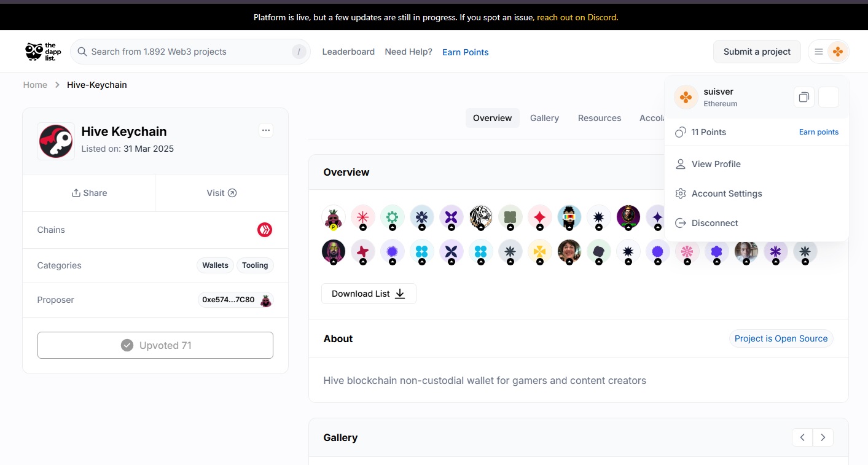Click the Hive-Keychain breadcrumb text
The width and height of the screenshot is (868, 465).
(97, 85)
